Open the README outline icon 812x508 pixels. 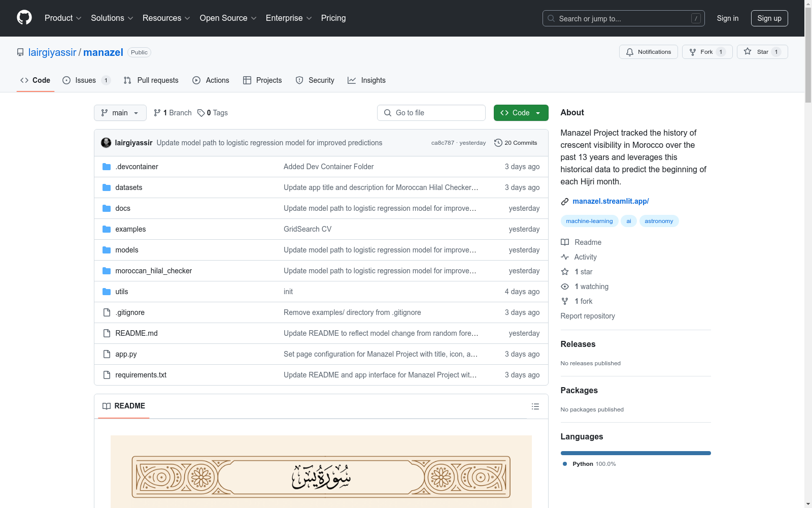pos(535,406)
